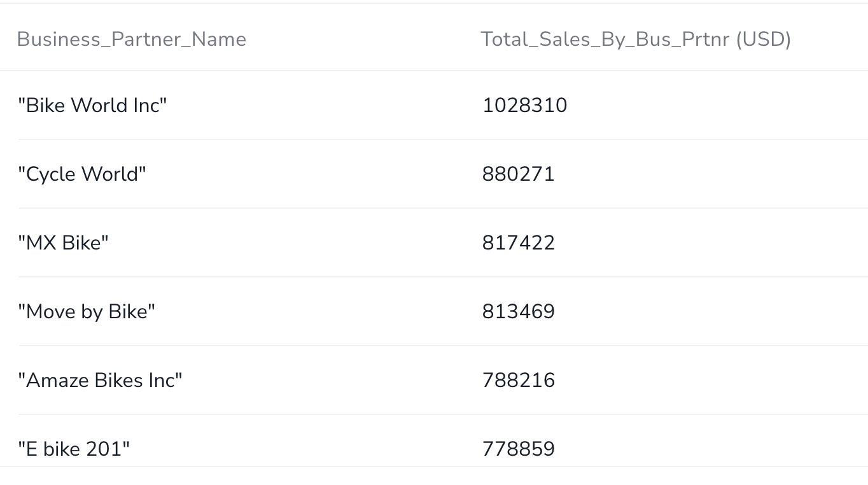Select the "MX Bike" name cell
This screenshot has width=868, height=485.
click(x=64, y=243)
